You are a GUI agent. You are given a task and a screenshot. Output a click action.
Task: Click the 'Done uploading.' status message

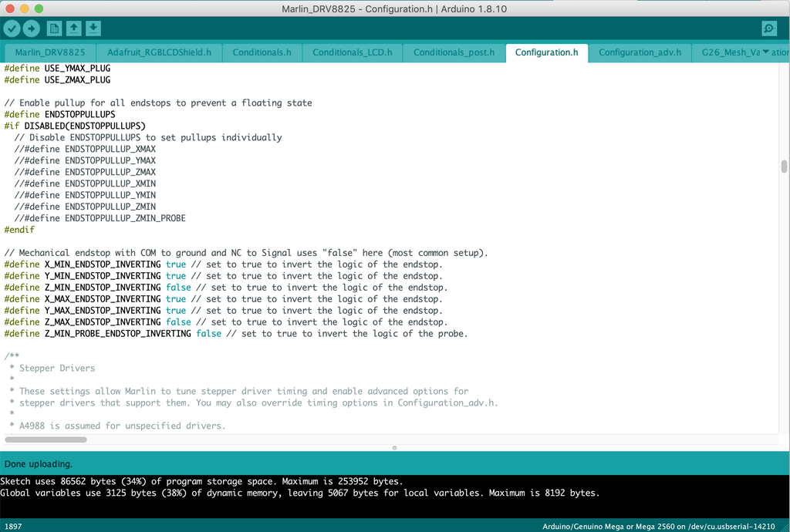pyautogui.click(x=39, y=464)
